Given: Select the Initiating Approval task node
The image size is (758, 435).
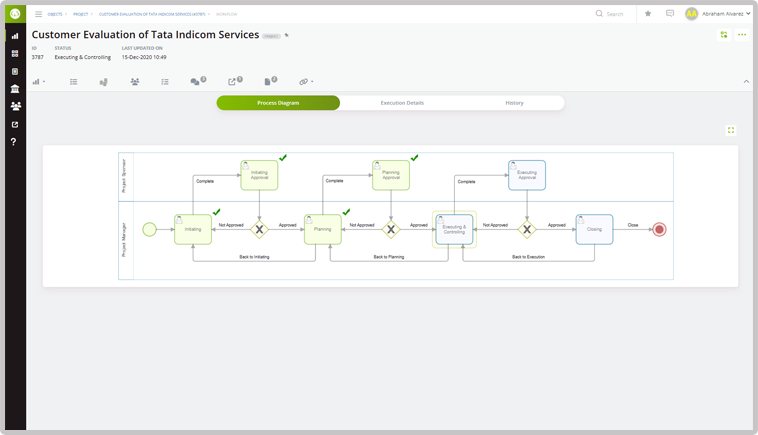Looking at the screenshot, I should click(x=259, y=175).
